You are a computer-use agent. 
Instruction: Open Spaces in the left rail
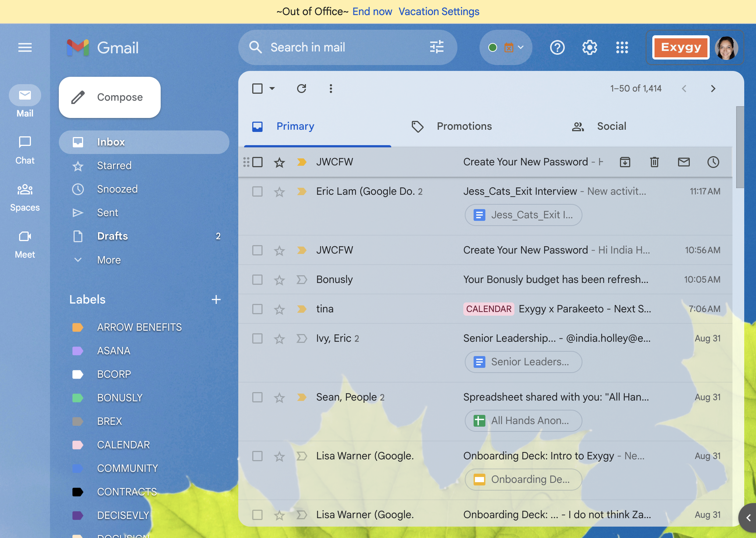(25, 198)
